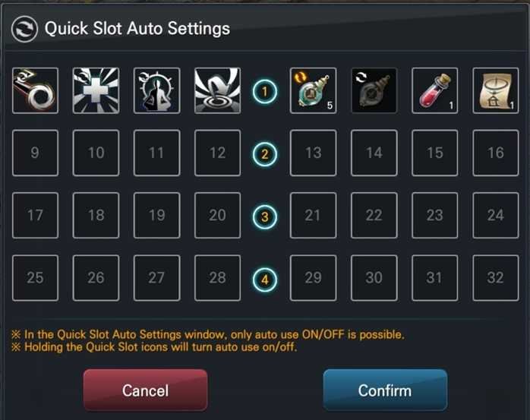
Task: Click the refresh icon beside Quick Slot Auto Settings
Action: pos(24,29)
